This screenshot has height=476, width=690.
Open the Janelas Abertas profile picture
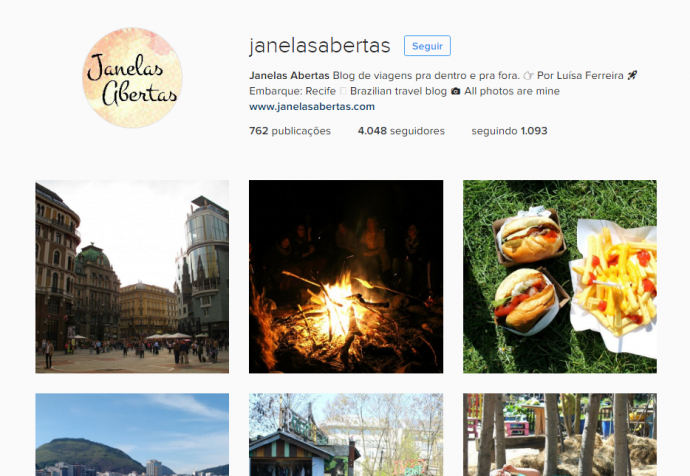132,78
